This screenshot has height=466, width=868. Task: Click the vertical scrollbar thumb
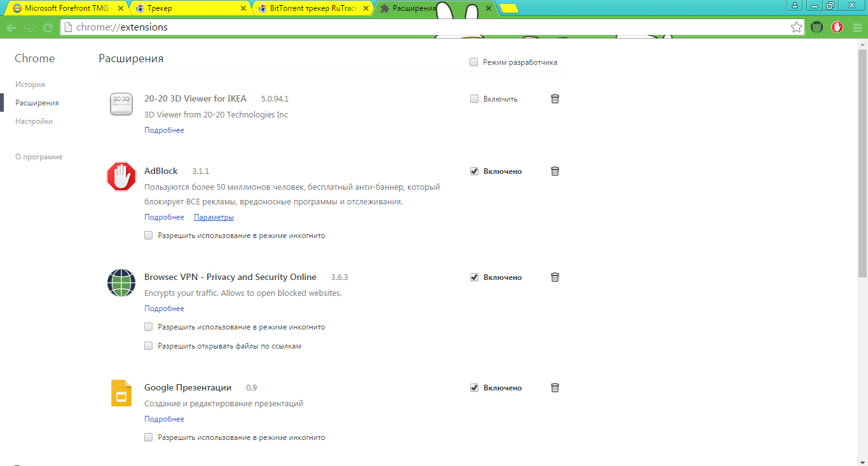pos(862,163)
